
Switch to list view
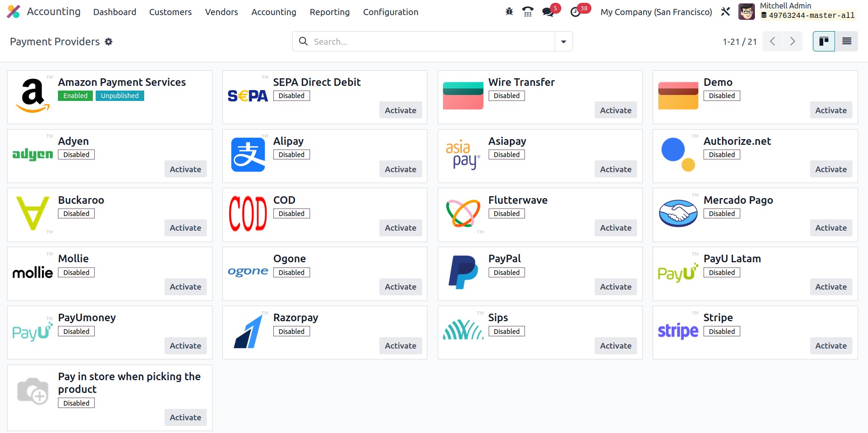(x=846, y=42)
